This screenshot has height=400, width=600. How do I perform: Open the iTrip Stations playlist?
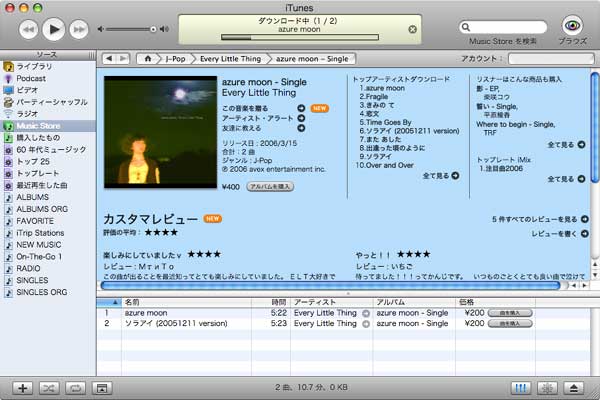coord(48,233)
